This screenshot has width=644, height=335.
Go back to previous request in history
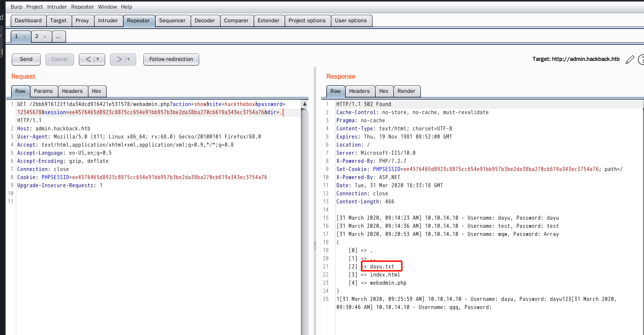87,59
